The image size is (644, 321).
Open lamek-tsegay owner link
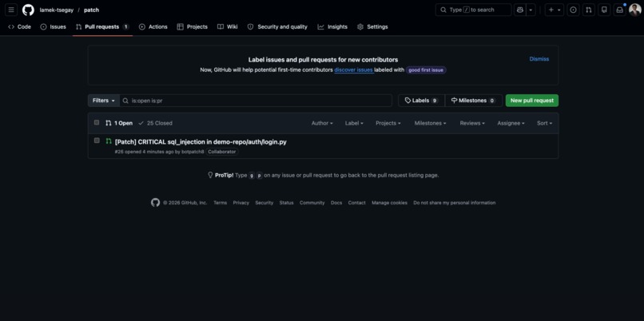57,10
